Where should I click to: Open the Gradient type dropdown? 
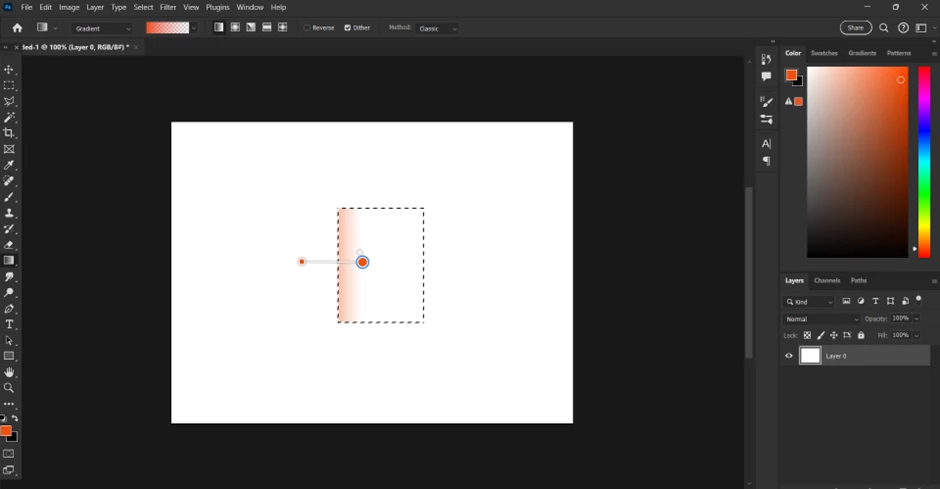[x=102, y=28]
